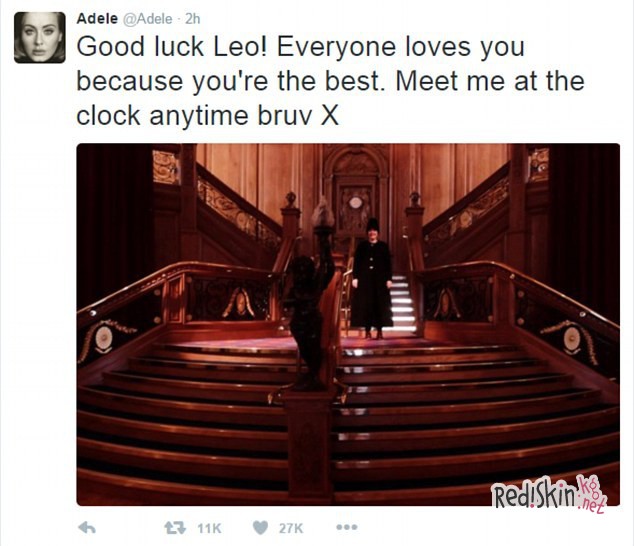Image resolution: width=634 pixels, height=546 pixels.
Task: View the 11K retweets count
Action: pyautogui.click(x=209, y=528)
